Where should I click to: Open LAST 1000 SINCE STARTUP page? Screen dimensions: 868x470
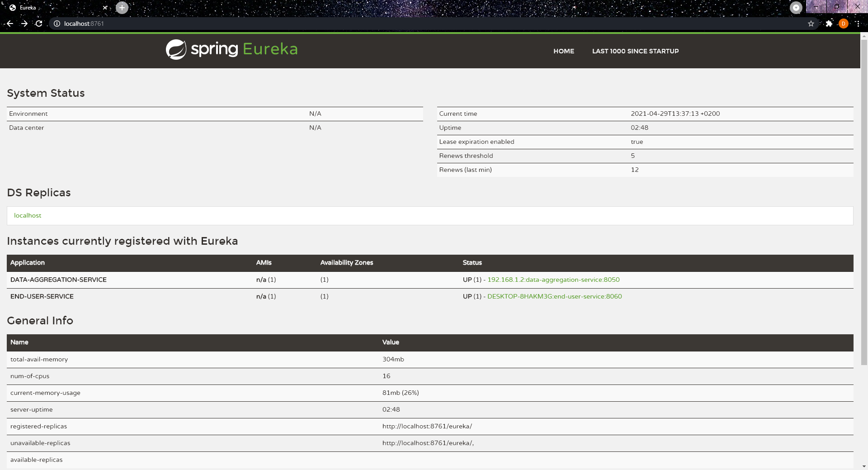pos(635,51)
